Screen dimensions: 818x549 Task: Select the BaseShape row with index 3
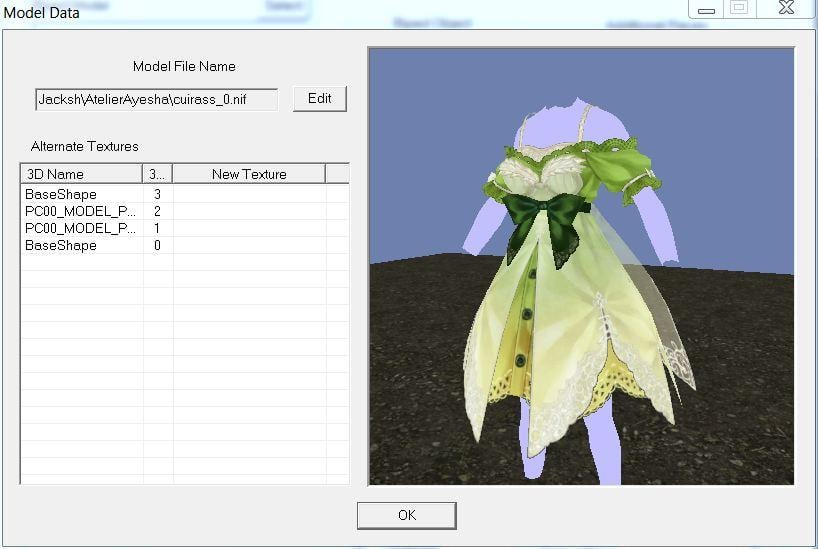click(x=184, y=194)
